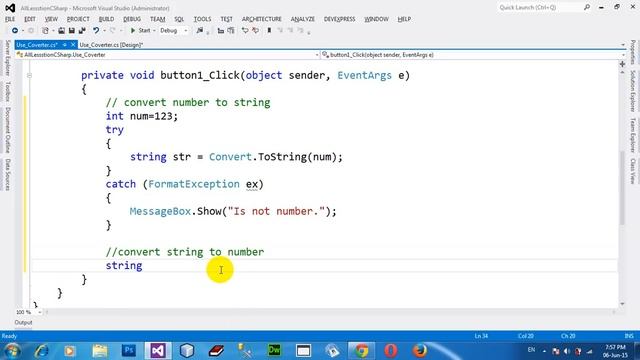640x360 pixels.
Task: Open the ARCHITECTURE menu
Action: tap(262, 19)
